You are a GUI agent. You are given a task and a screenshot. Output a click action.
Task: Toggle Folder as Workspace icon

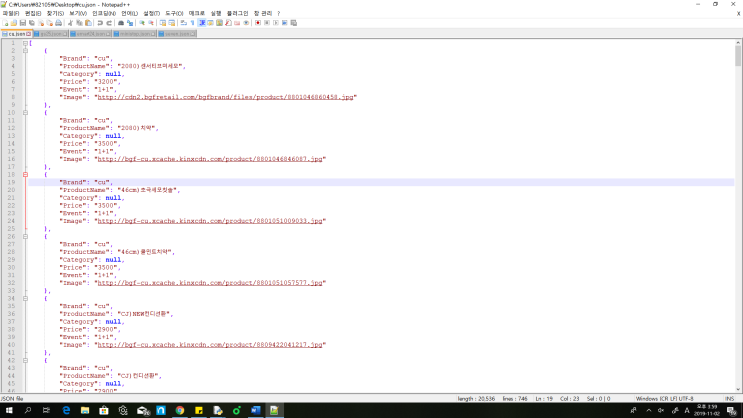click(x=237, y=23)
